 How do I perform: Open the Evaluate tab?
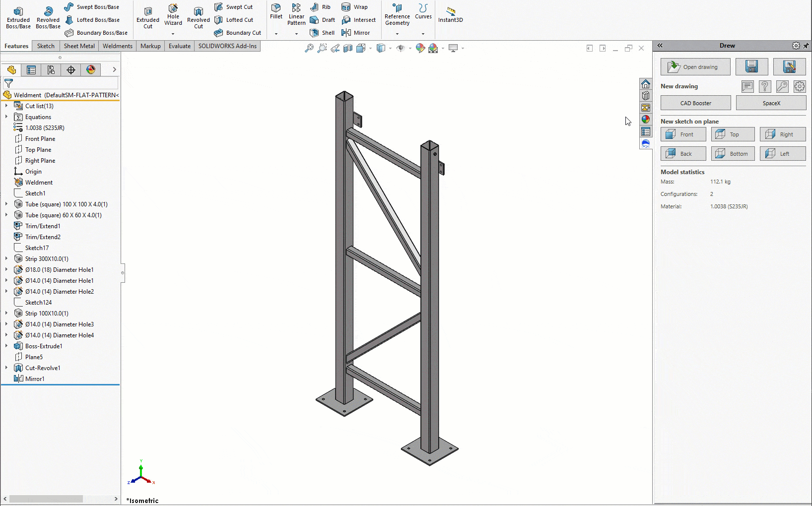pos(179,46)
